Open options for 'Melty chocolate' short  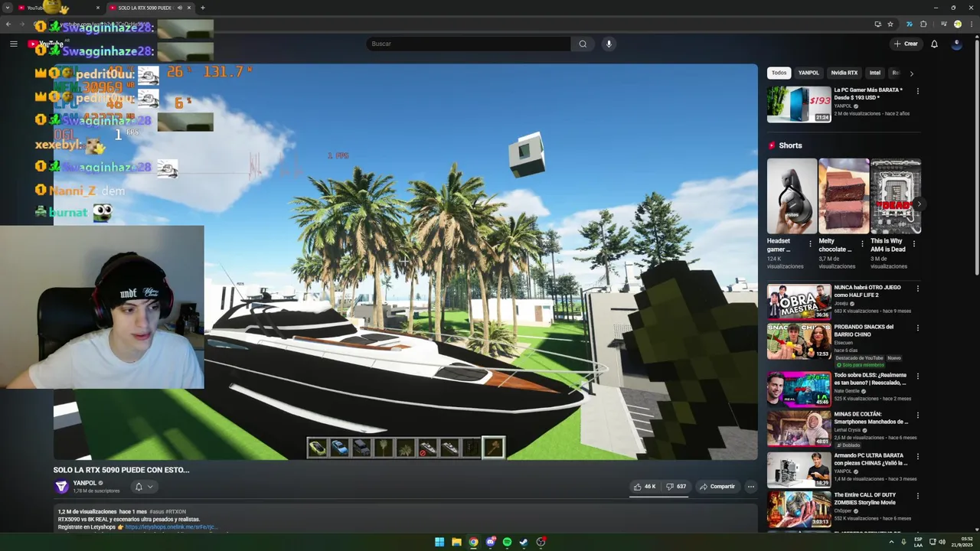[862, 244]
